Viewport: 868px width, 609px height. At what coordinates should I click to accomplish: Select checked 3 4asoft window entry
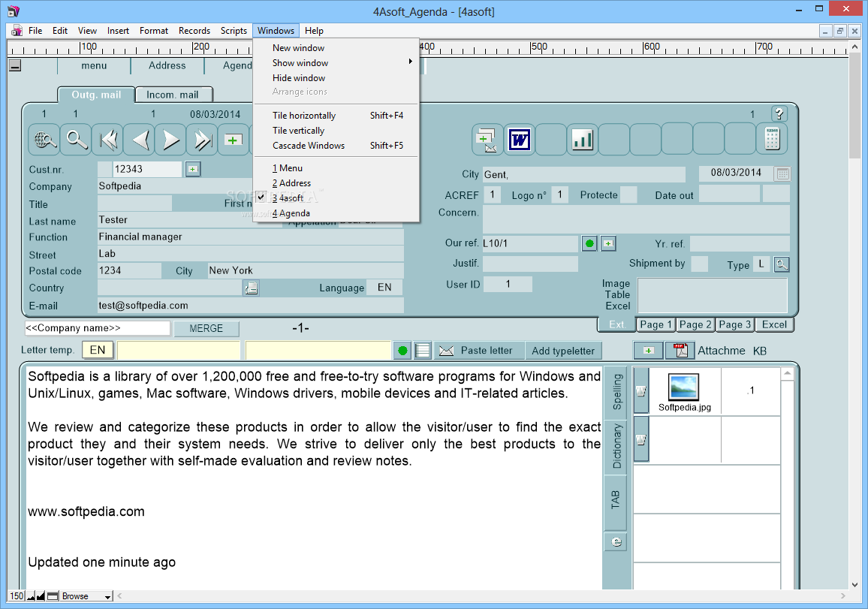pyautogui.click(x=336, y=198)
